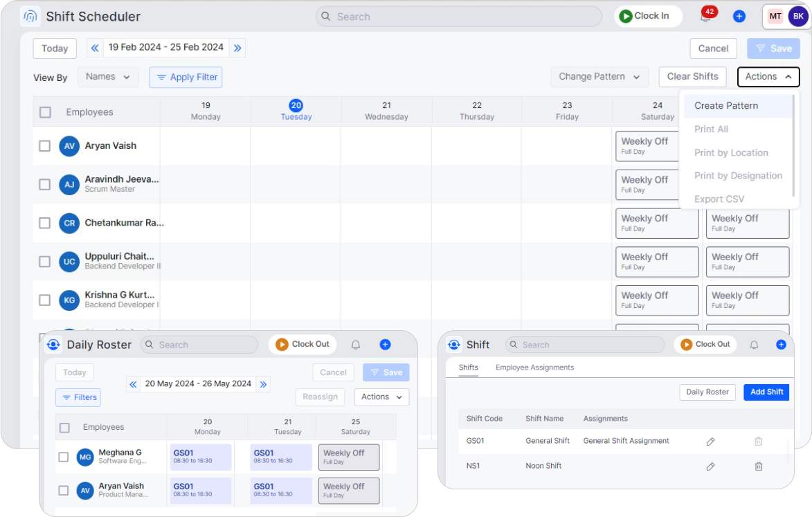Click the blue plus icon in Shift Scheduler header
812x517 pixels.
[x=739, y=16]
